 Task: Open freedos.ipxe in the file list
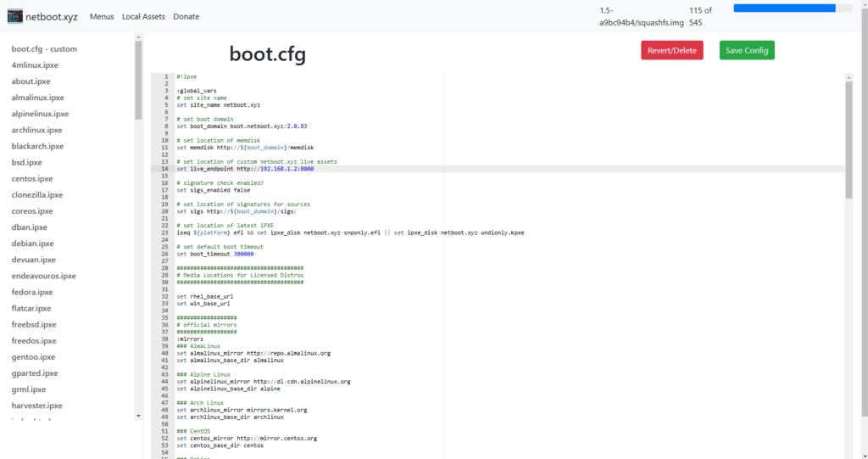[34, 341]
